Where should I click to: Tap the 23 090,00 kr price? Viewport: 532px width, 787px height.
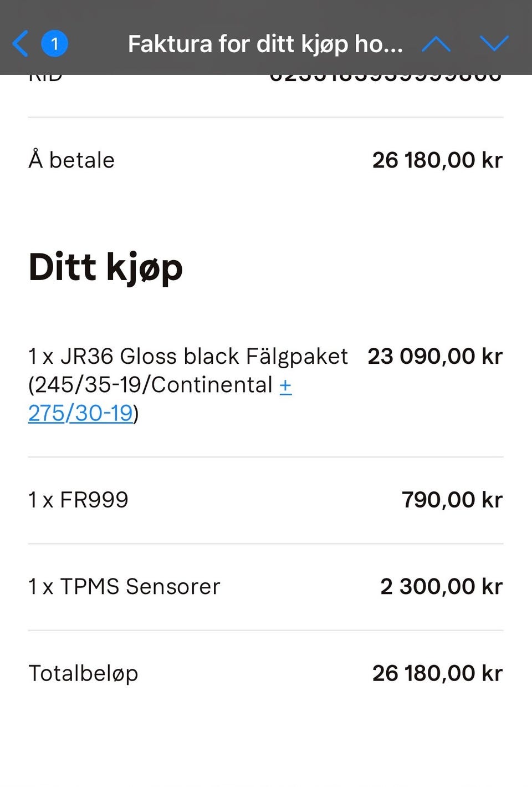pos(434,356)
